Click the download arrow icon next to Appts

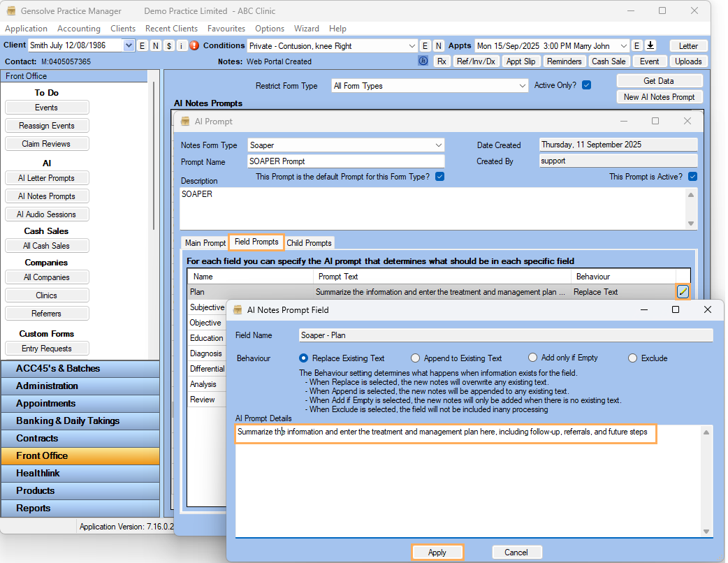click(x=650, y=45)
